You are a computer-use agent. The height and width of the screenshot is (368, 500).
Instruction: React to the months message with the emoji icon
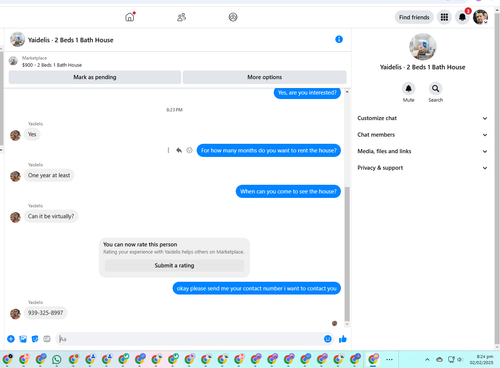[189, 150]
